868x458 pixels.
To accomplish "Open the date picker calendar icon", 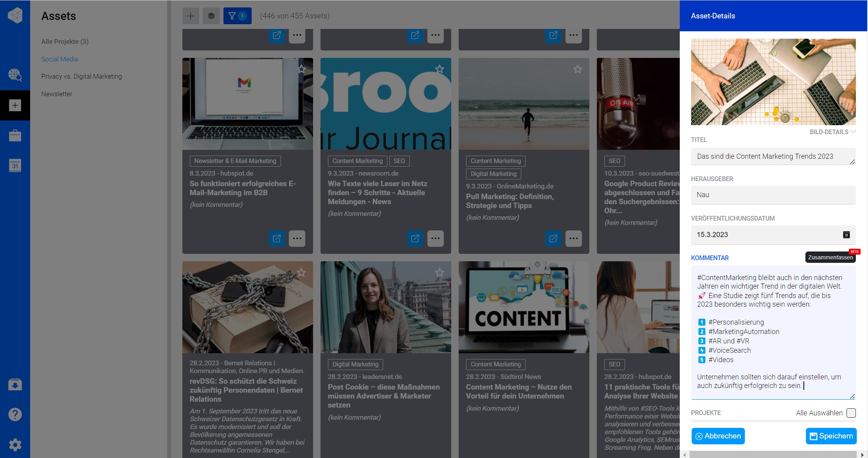I will point(846,235).
